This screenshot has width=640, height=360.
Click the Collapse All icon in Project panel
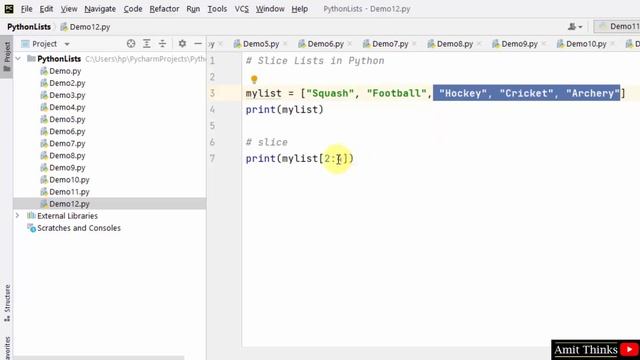click(162, 44)
